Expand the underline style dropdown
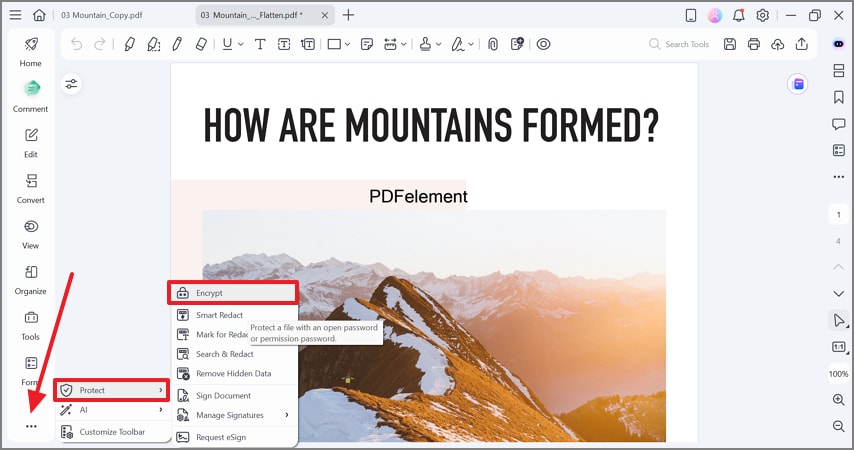This screenshot has height=450, width=854. click(241, 45)
